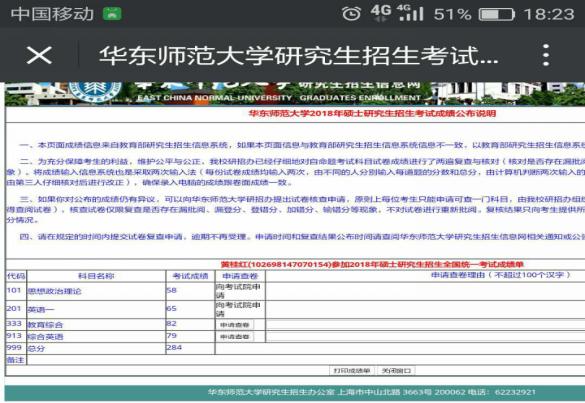The image size is (585, 403).
Task: Click 申请查卷 button for 教育综合
Action: 235,325
